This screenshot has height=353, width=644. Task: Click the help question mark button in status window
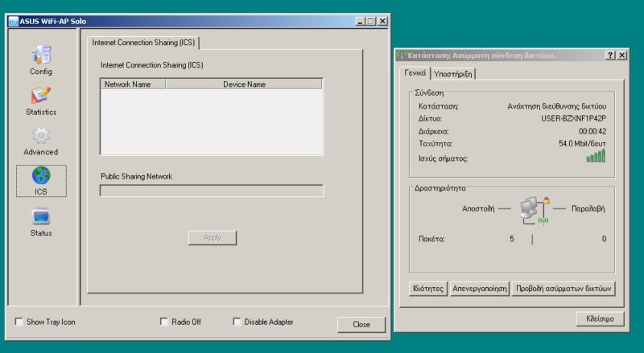611,55
